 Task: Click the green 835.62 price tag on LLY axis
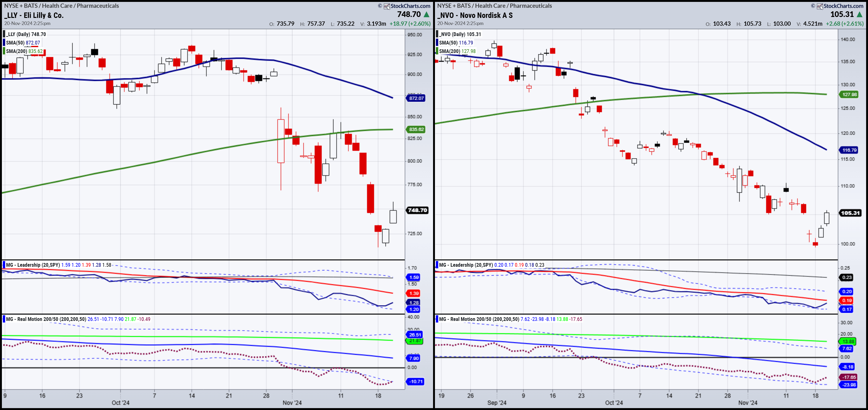tap(416, 129)
